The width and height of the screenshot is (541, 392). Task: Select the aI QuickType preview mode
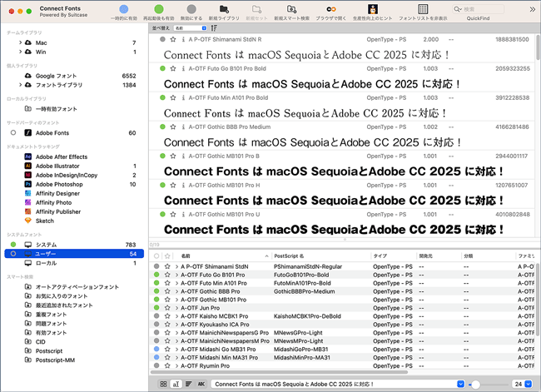(x=176, y=384)
